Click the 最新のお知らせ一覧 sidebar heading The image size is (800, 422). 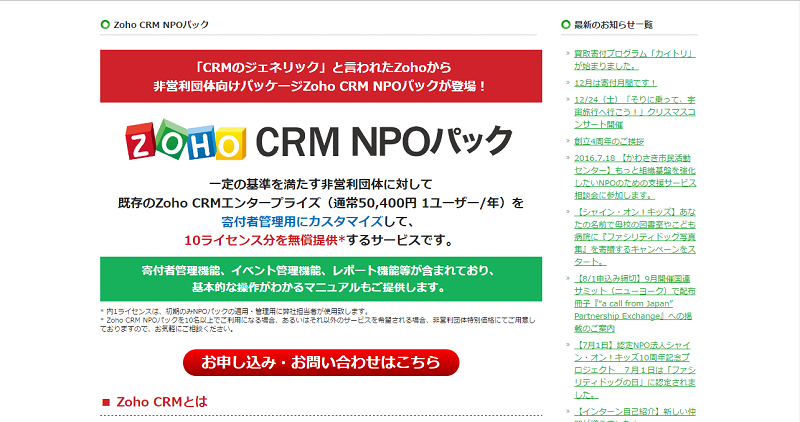click(613, 24)
